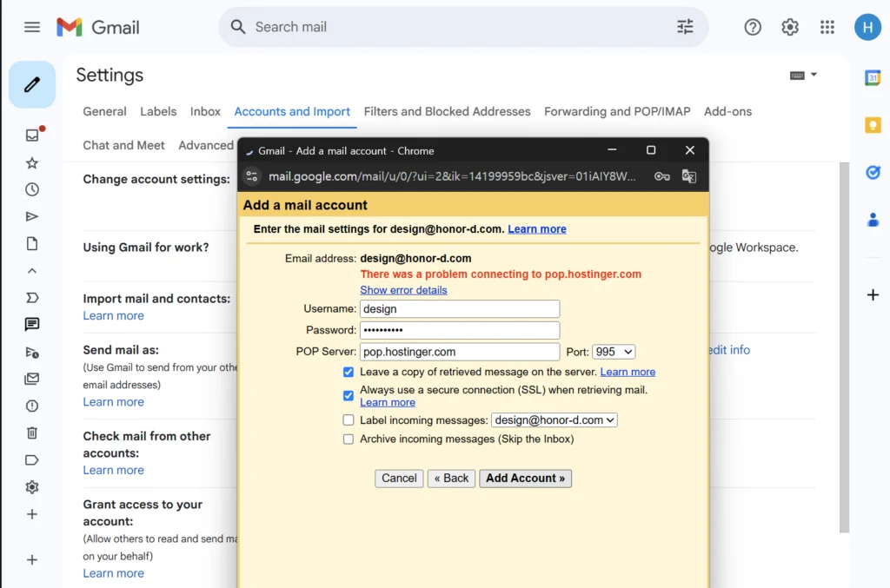Click the Back button
890x588 pixels.
pos(451,478)
